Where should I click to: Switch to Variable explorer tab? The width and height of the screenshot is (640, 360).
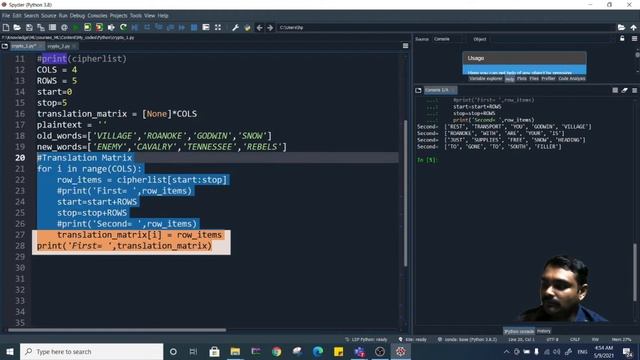pyautogui.click(x=485, y=78)
